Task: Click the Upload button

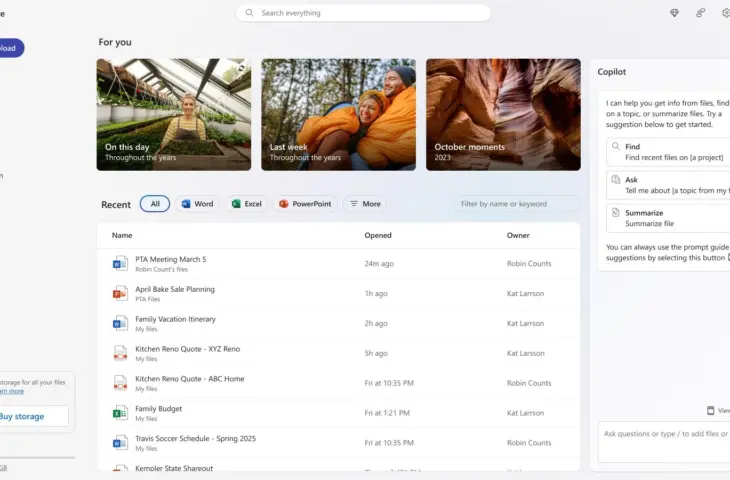Action: pos(11,48)
